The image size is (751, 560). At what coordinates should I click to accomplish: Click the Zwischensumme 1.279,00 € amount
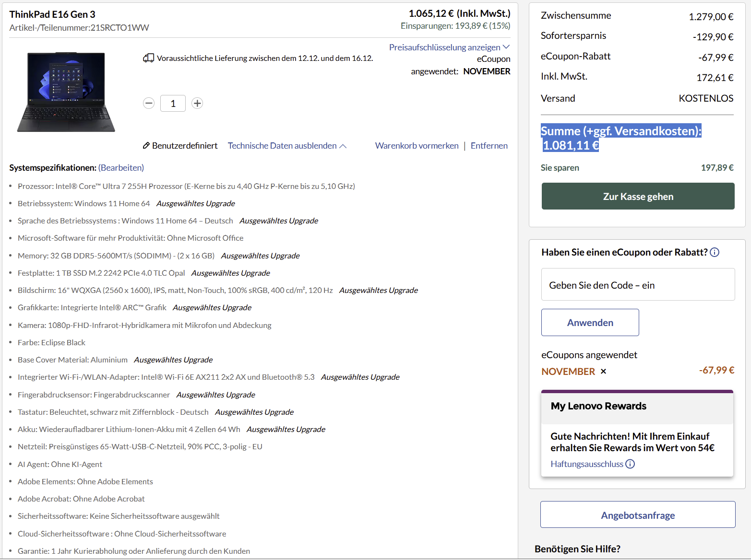711,17
